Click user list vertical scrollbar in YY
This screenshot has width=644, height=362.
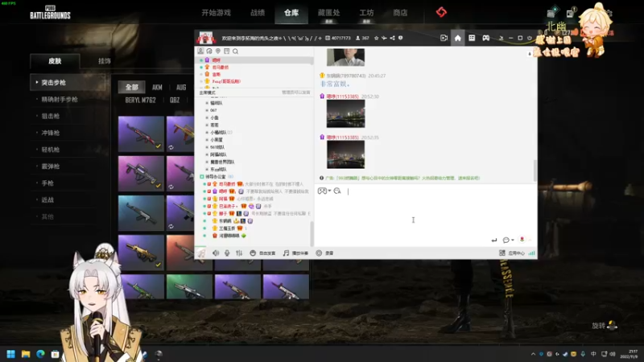pos(312,233)
